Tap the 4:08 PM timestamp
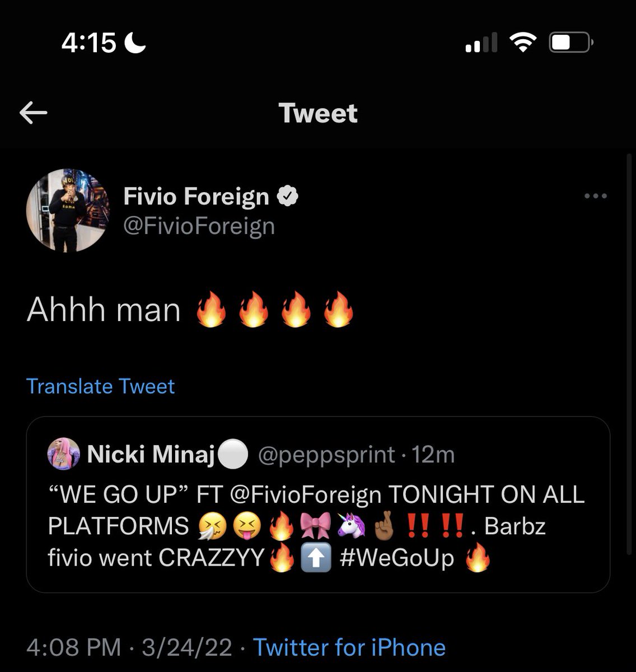This screenshot has width=636, height=672. coord(74,647)
